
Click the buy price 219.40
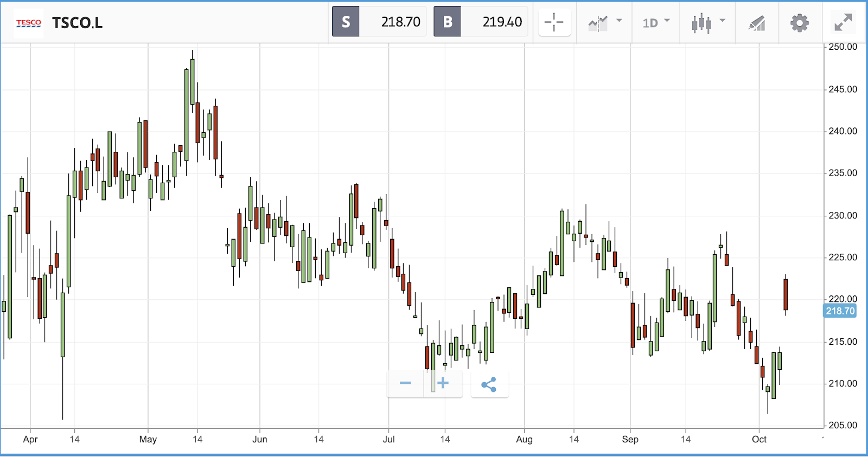point(502,22)
